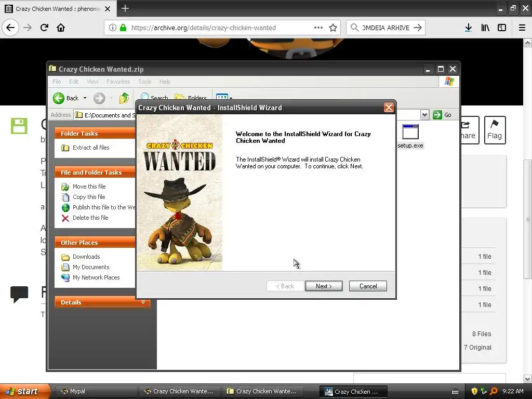
Task: Reload the archive.org page
Action: coord(44,28)
